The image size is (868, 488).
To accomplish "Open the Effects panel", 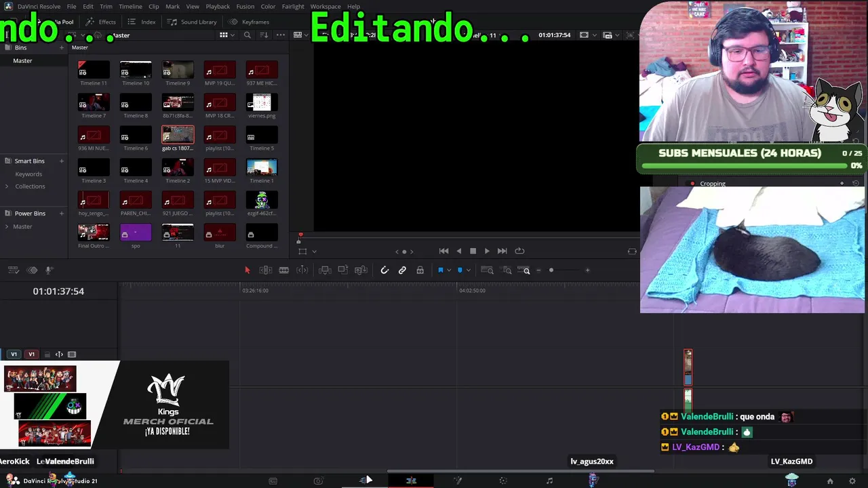I will (101, 22).
